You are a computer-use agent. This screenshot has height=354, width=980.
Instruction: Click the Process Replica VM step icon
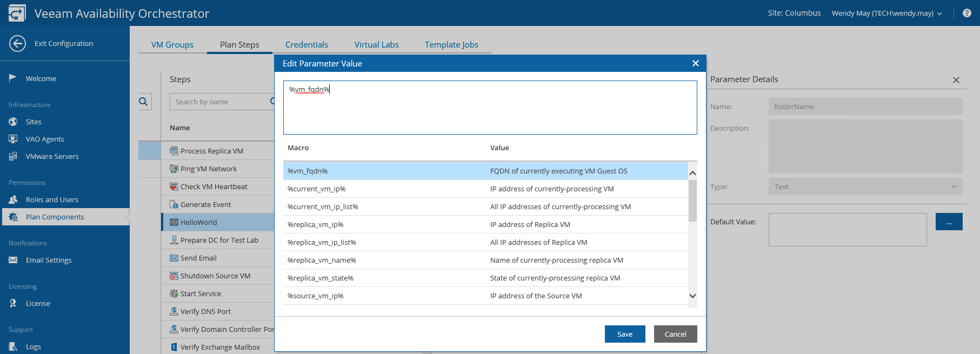(x=174, y=151)
